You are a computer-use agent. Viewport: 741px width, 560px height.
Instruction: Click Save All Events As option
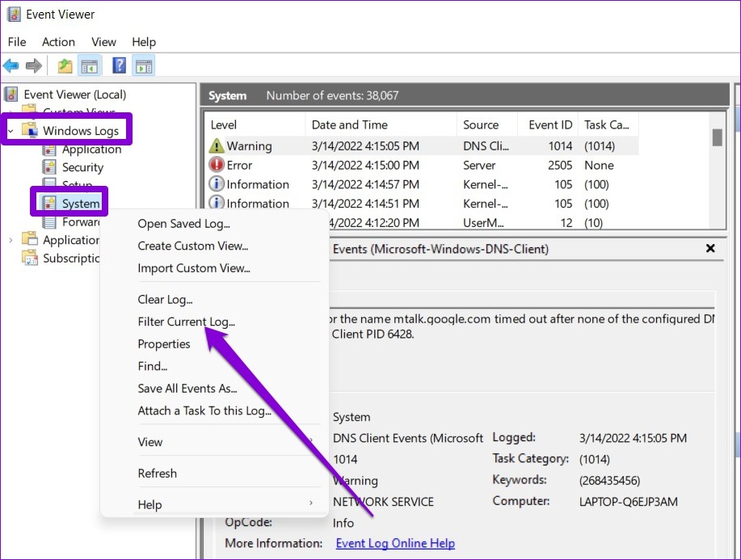[187, 389]
